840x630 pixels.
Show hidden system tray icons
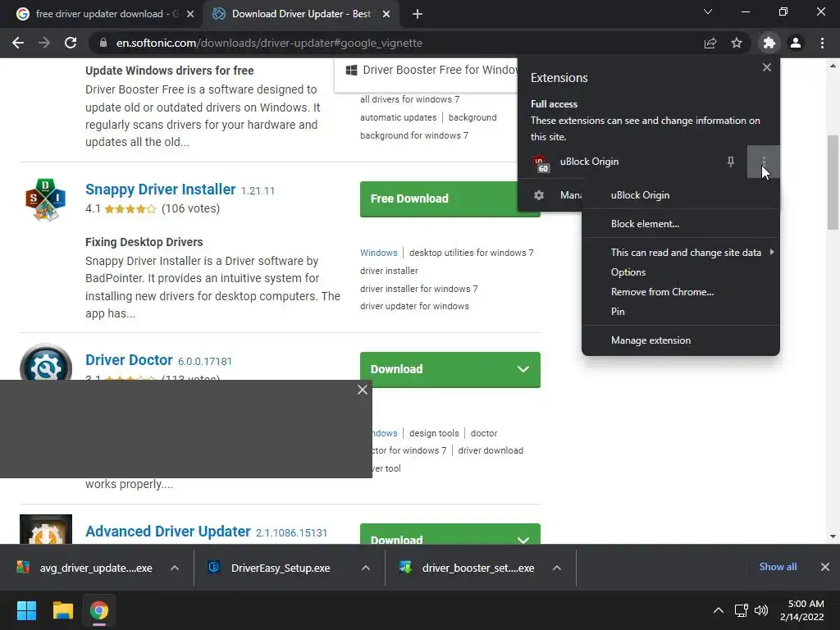pos(719,610)
